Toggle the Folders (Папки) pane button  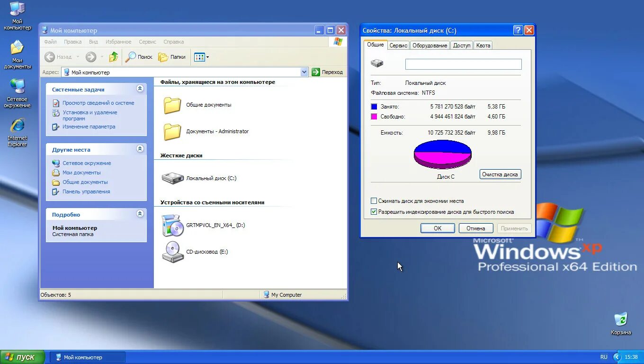[172, 57]
